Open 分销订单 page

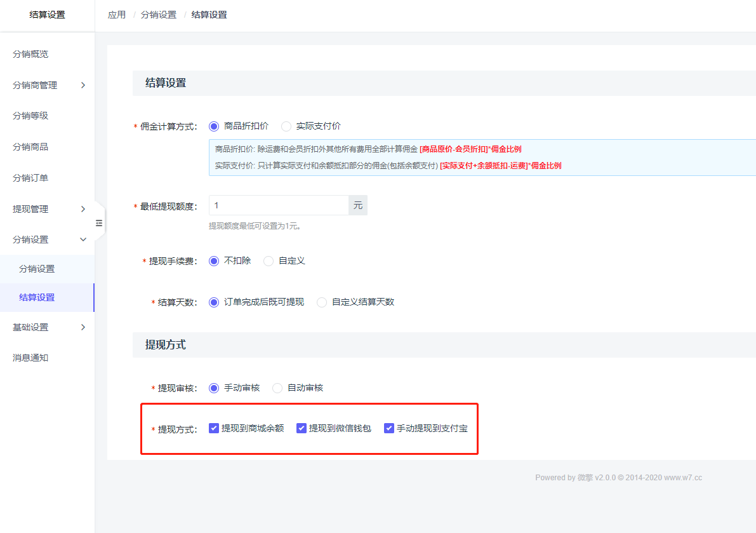(x=30, y=178)
